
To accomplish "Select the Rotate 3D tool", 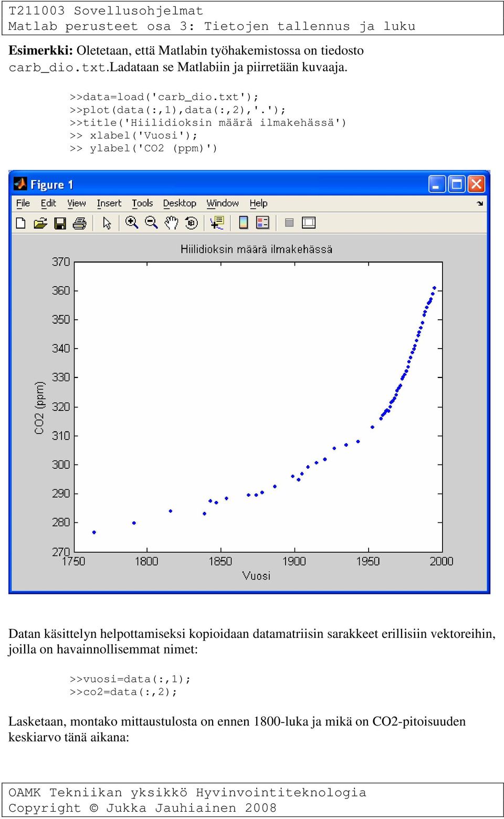I will tap(192, 223).
